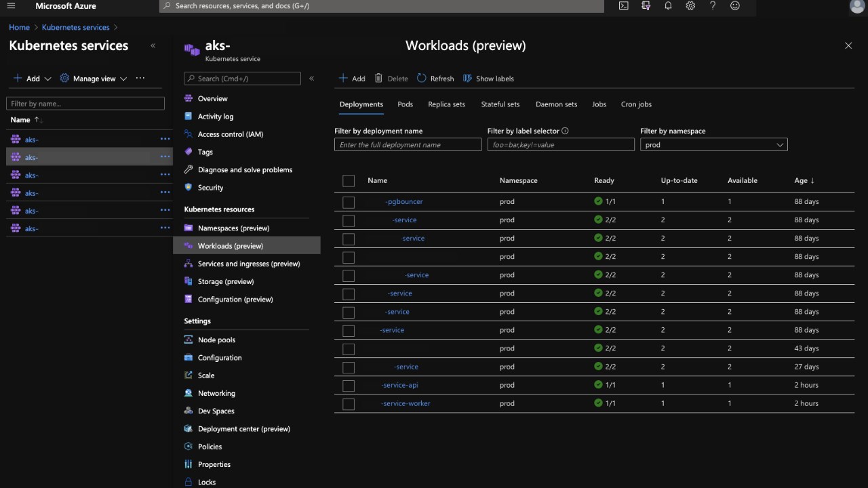
Task: Close the Workloads blade with X
Action: 848,45
